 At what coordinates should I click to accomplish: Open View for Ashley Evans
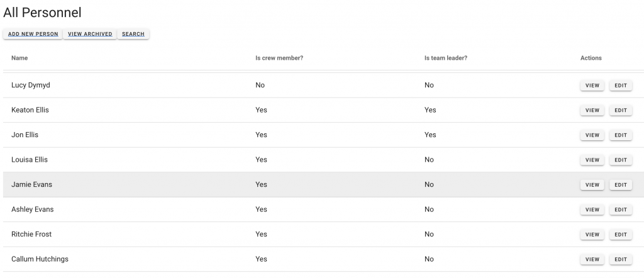click(x=592, y=209)
